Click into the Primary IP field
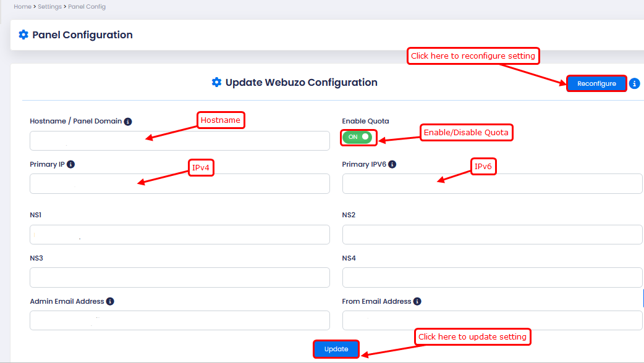Viewport: 644px width, 363px height. point(179,184)
